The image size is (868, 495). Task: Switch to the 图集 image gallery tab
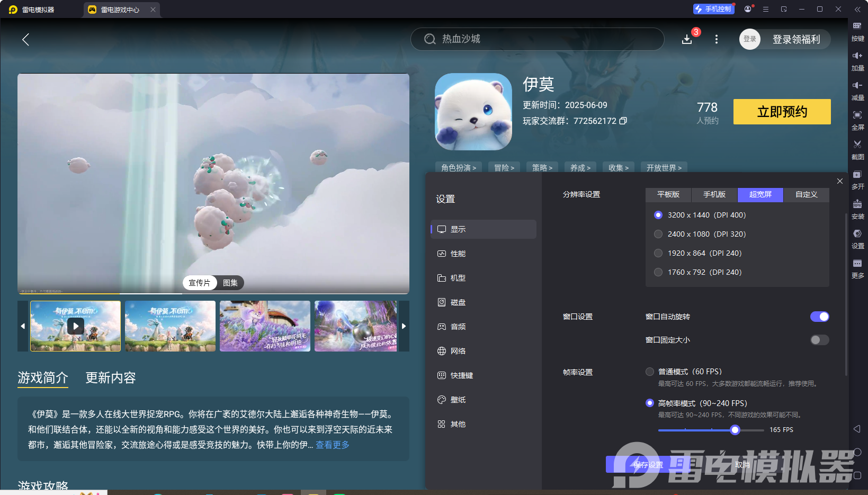(230, 283)
